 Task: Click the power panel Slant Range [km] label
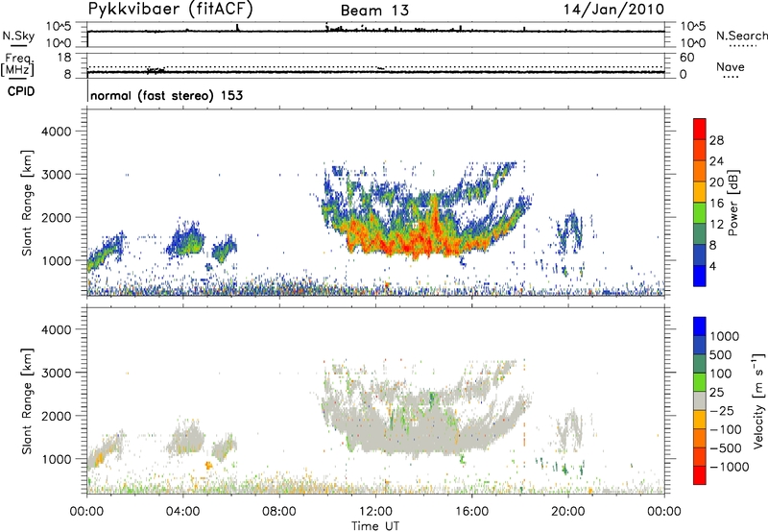tap(27, 203)
